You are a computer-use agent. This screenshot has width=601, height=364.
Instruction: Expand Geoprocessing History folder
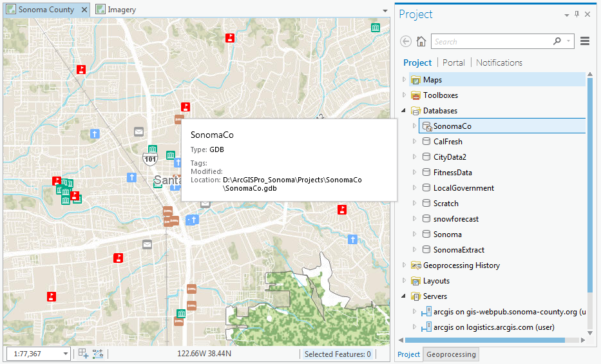click(x=404, y=265)
